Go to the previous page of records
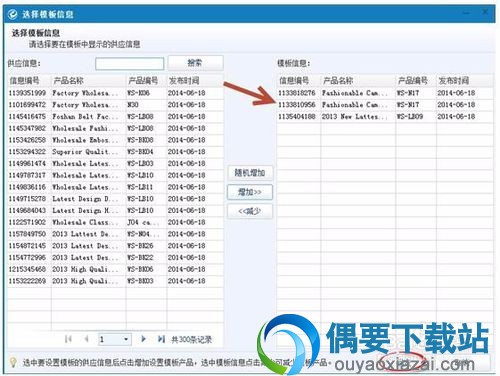 pyautogui.click(x=86, y=339)
